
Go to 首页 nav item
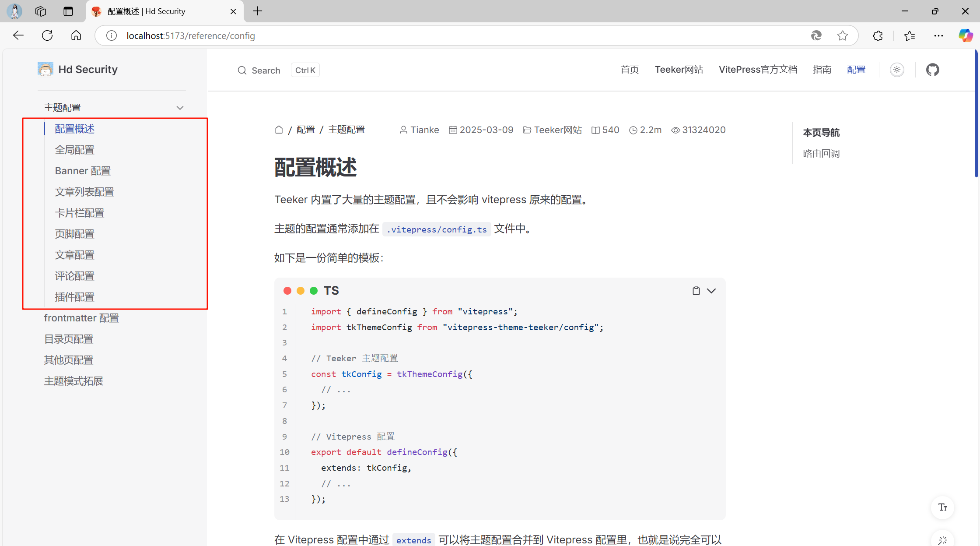pyautogui.click(x=630, y=70)
